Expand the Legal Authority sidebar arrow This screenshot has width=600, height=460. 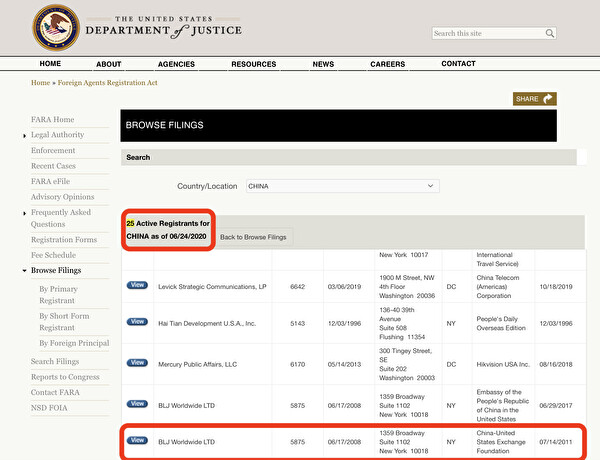pos(24,135)
